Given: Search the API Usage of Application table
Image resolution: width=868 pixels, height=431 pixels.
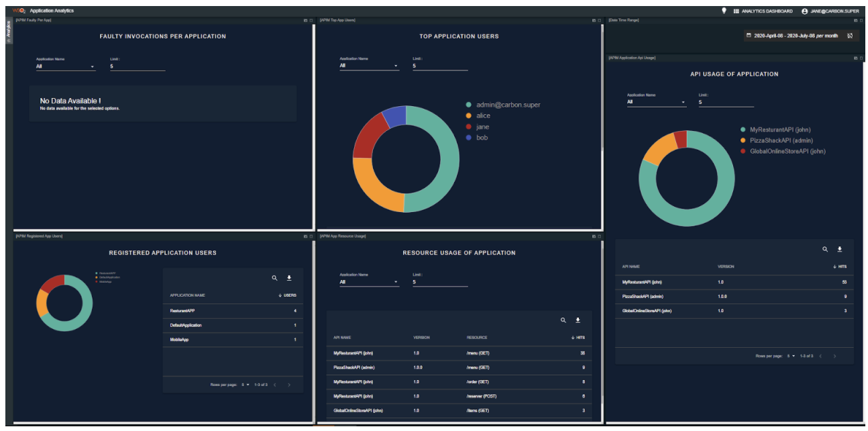Looking at the screenshot, I should point(825,249).
